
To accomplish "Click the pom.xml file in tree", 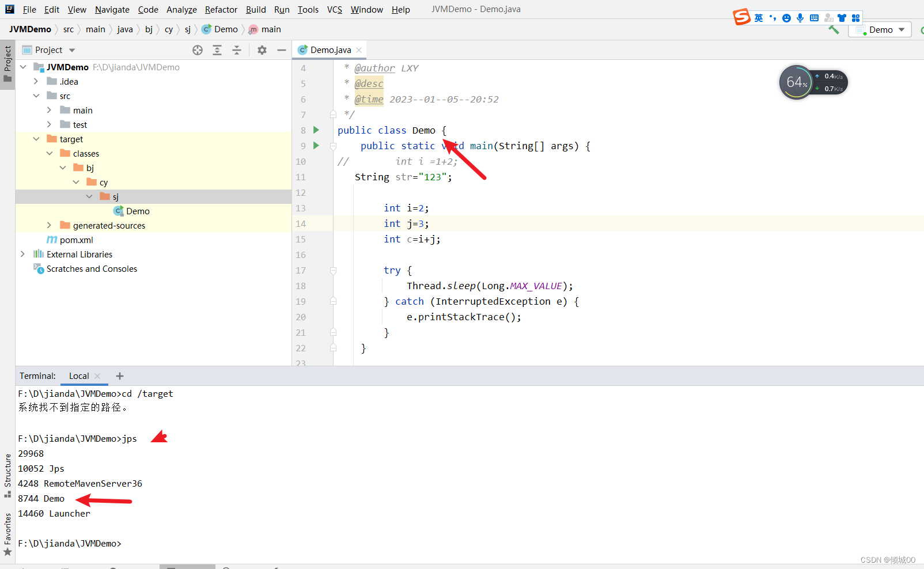I will pyautogui.click(x=76, y=240).
